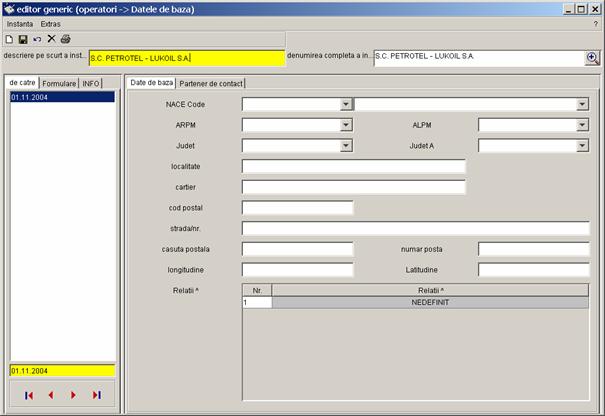Go to next record arrow
This screenshot has height=416, width=605.
coord(73,395)
